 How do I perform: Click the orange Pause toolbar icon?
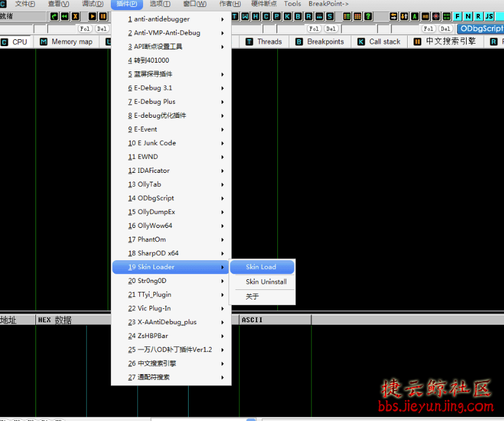pyautogui.click(x=103, y=16)
